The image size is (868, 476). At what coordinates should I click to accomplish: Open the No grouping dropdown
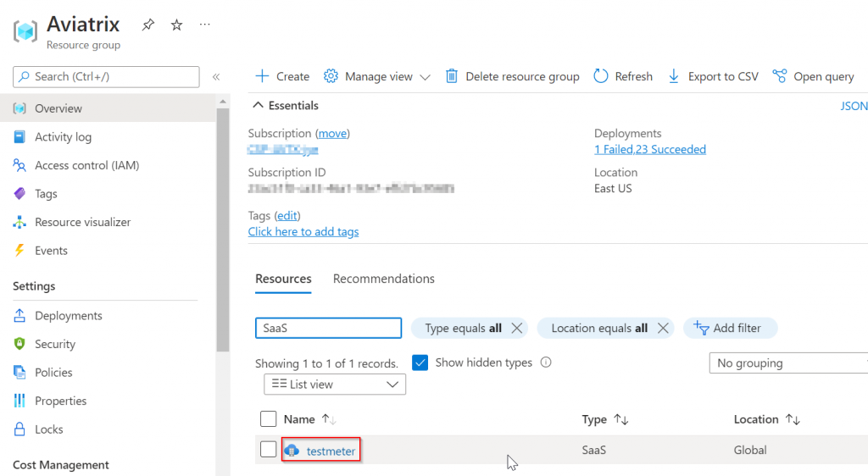click(x=788, y=363)
